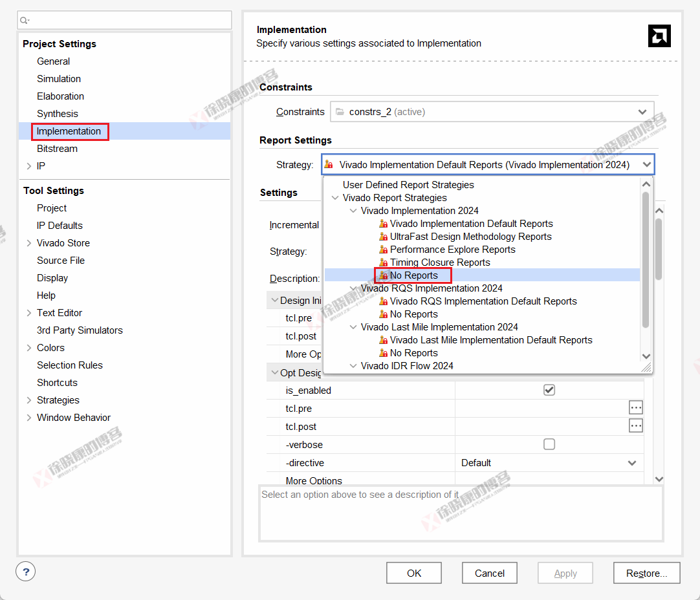Click the dropdown list vertical scrollbar
The image size is (700, 600).
pos(646,260)
